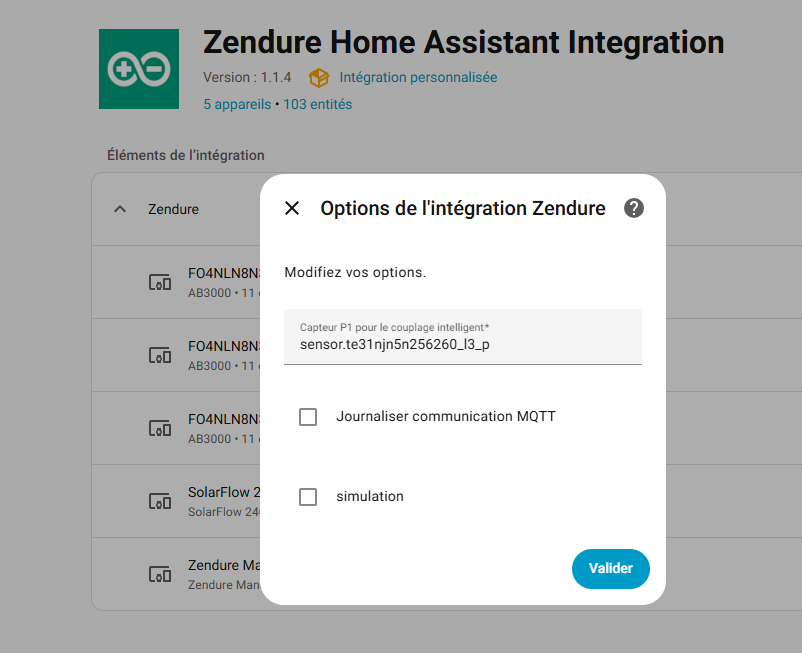Viewport: 802px width, 653px height.
Task: Edit the Capteur P1 sensor field
Action: (463, 344)
